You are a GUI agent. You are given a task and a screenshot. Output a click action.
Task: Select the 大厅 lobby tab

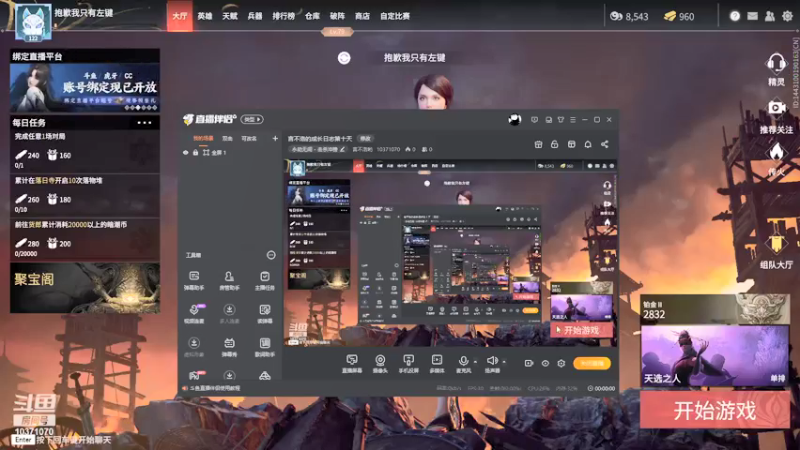tap(180, 16)
